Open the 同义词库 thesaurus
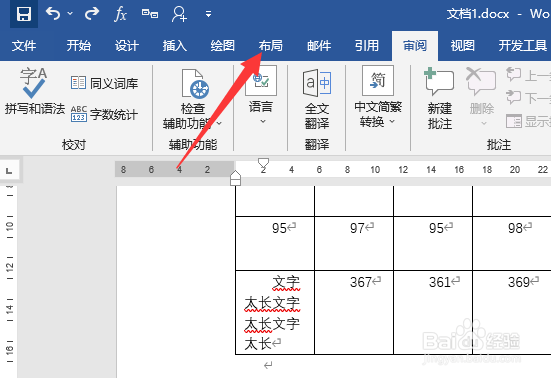This screenshot has width=551, height=378. [104, 83]
